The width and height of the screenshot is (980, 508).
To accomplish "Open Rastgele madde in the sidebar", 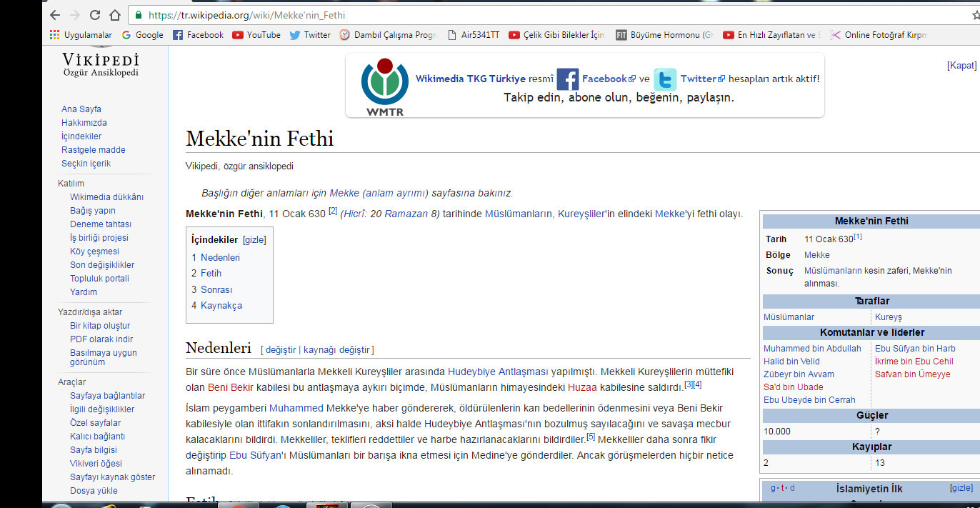I will (x=94, y=150).
